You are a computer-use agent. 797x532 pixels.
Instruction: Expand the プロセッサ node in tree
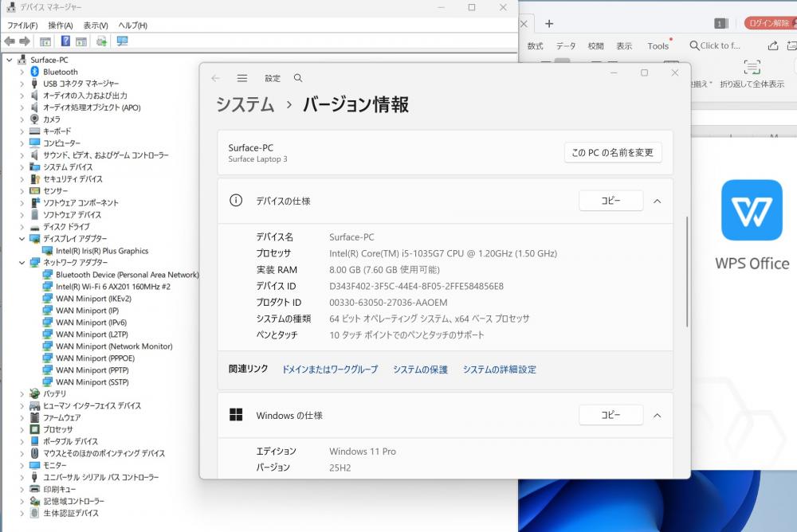click(22, 429)
